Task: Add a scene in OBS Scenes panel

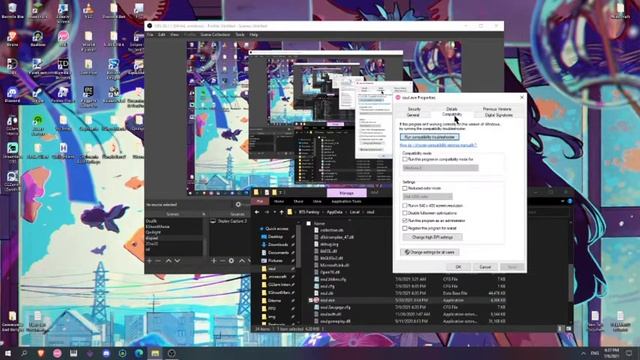Action: 149,261
